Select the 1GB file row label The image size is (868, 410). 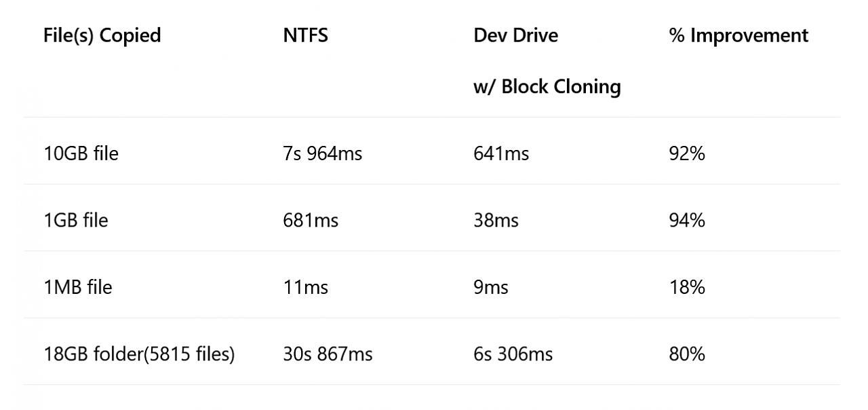click(x=75, y=221)
